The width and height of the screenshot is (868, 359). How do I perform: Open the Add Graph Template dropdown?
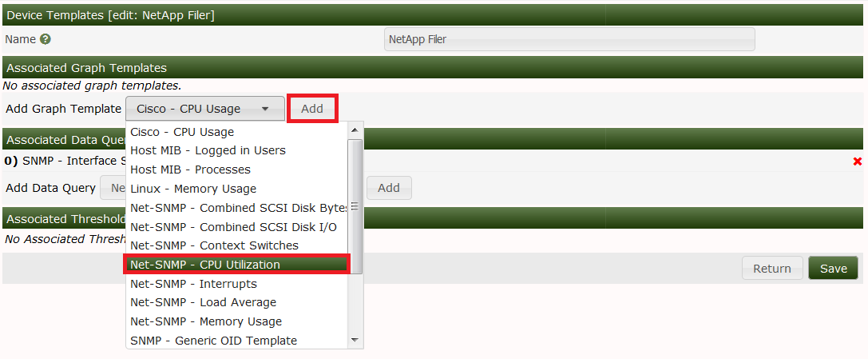(x=204, y=109)
